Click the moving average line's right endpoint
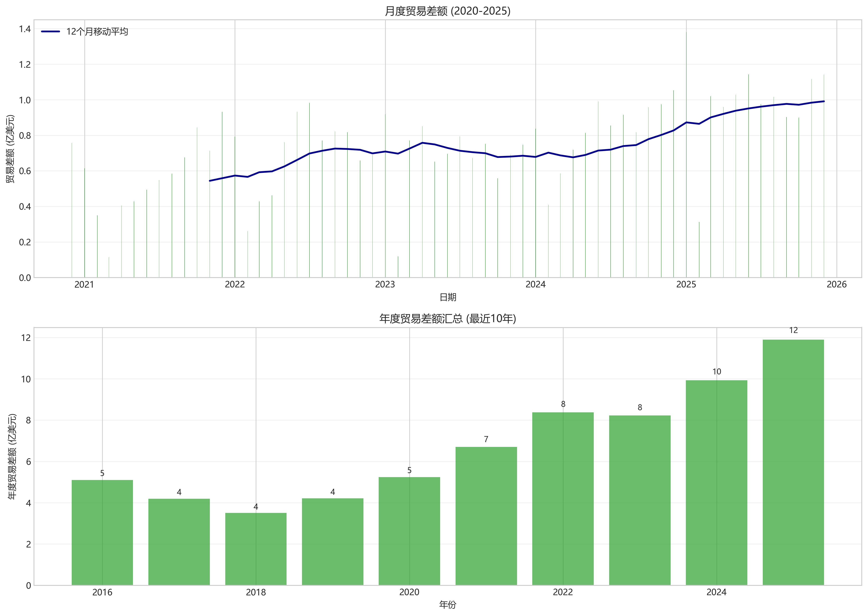This screenshot has height=616, width=868. [x=824, y=101]
